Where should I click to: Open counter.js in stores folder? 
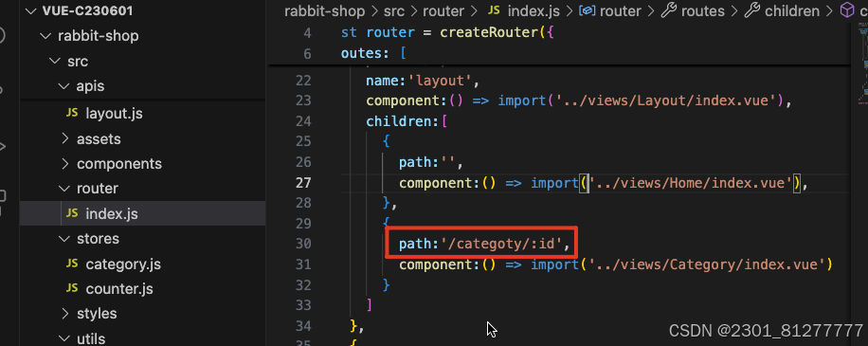(119, 289)
